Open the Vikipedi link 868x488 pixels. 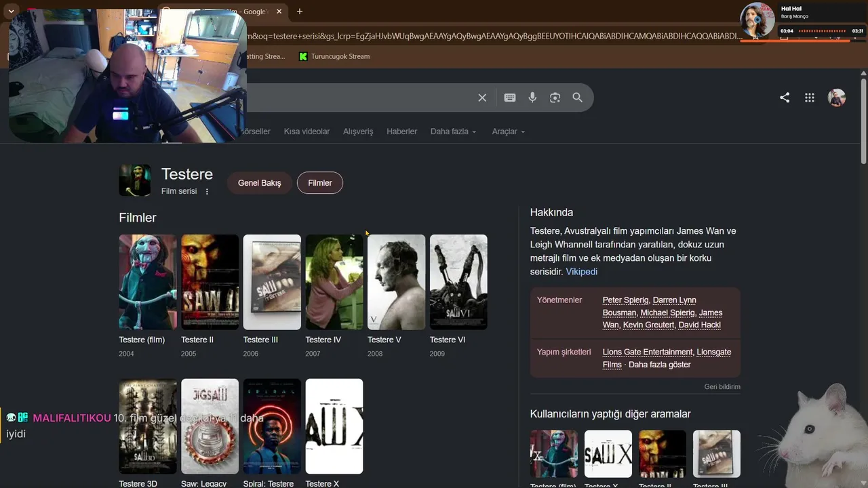[582, 272]
